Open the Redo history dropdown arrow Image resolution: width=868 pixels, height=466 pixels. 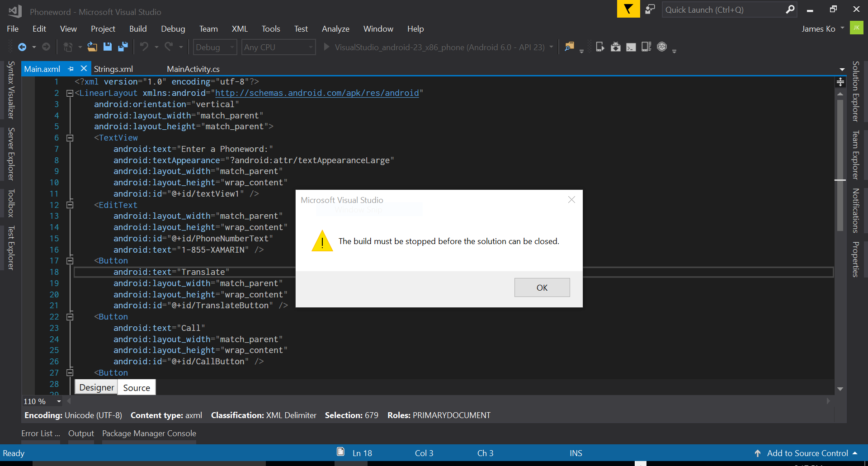click(181, 47)
